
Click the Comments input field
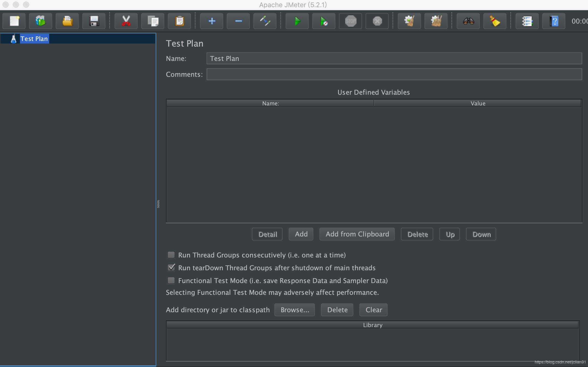[x=394, y=74]
